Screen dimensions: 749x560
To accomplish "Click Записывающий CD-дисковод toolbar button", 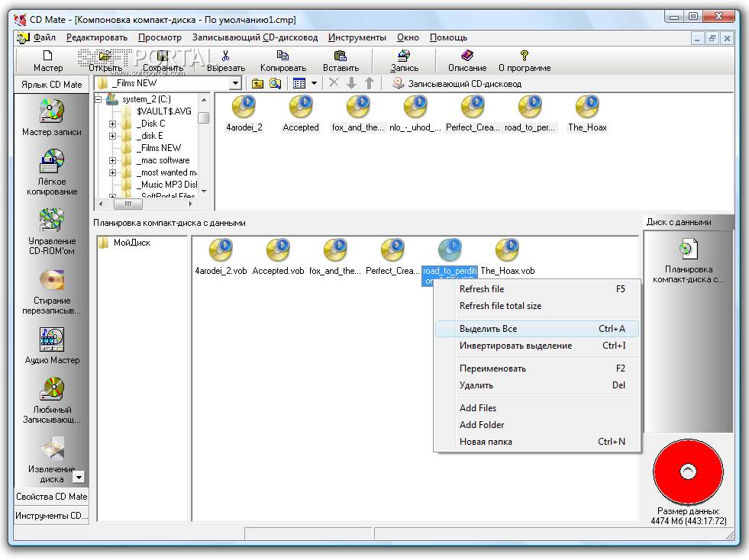I will [457, 84].
